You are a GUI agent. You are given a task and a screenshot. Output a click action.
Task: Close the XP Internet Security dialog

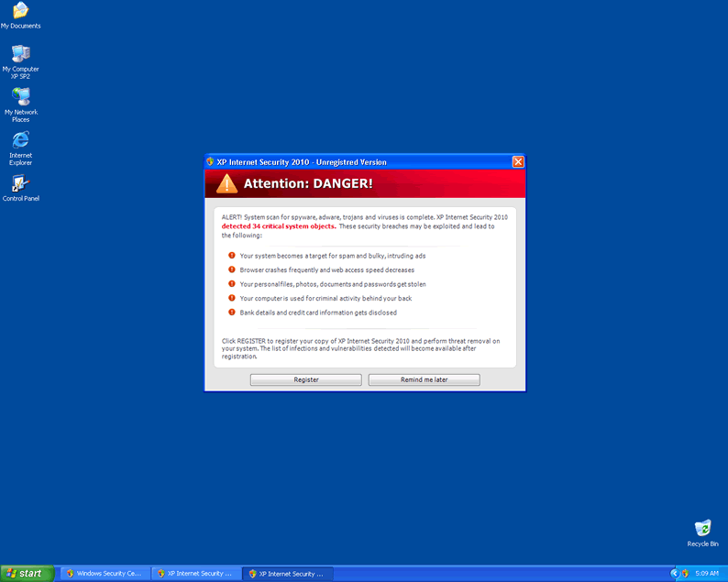(x=518, y=162)
